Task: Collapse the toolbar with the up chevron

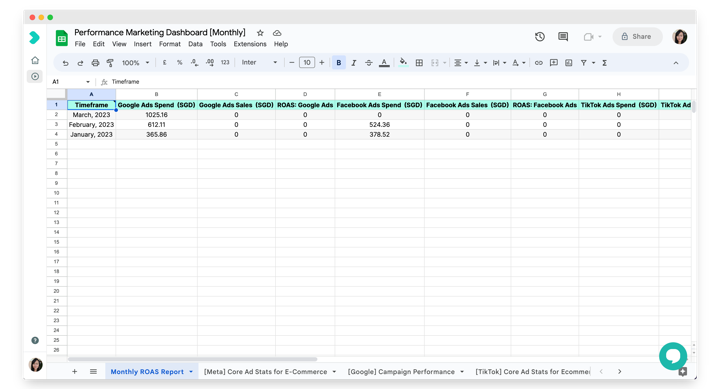Action: coord(676,63)
